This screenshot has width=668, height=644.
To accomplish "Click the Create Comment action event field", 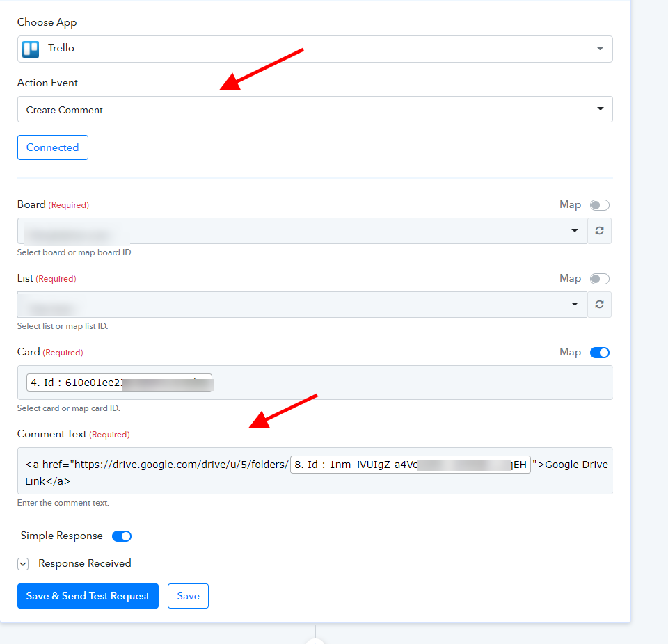I will (x=315, y=109).
